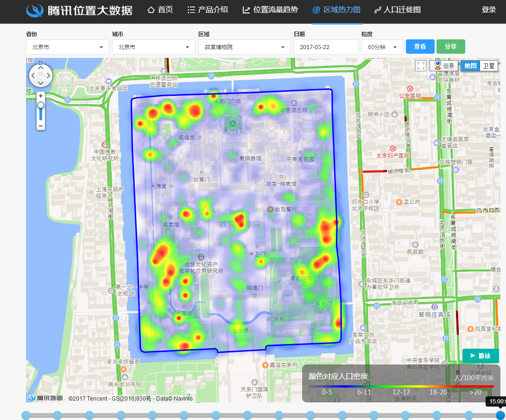Expand the 省份 province dropdown
This screenshot has width=506, height=420.
68,47
